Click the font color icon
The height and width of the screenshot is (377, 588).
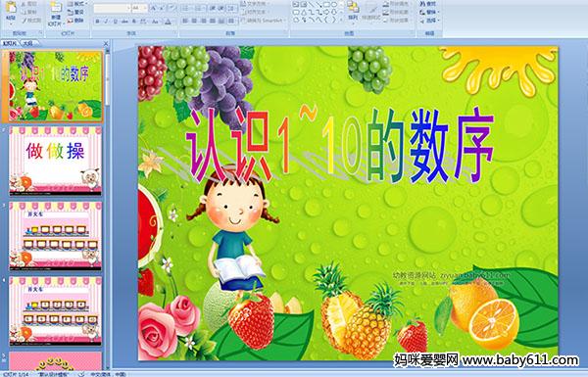click(168, 22)
